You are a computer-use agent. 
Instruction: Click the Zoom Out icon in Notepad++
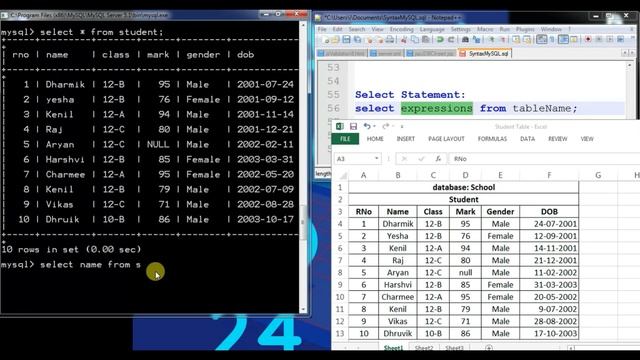click(502, 40)
